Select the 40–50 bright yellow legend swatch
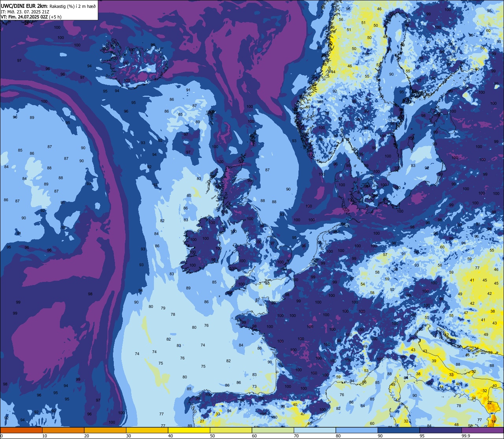This screenshot has width=504, height=439. (x=189, y=430)
